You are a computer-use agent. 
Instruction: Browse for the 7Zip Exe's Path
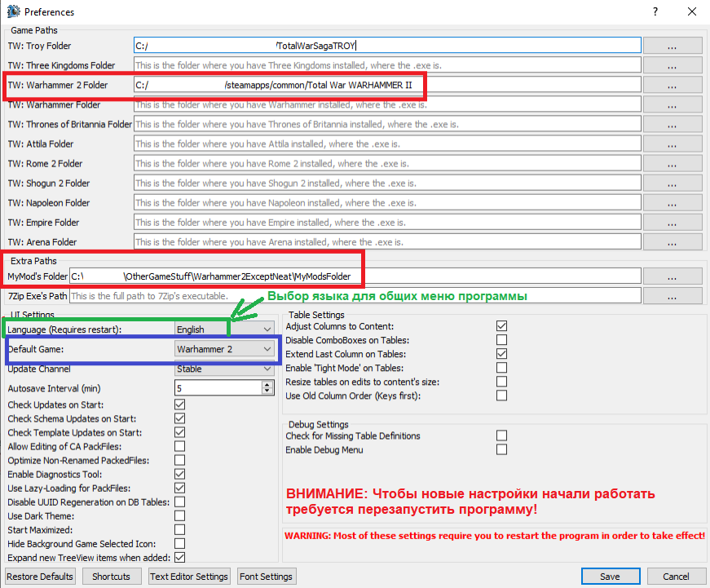click(x=673, y=296)
